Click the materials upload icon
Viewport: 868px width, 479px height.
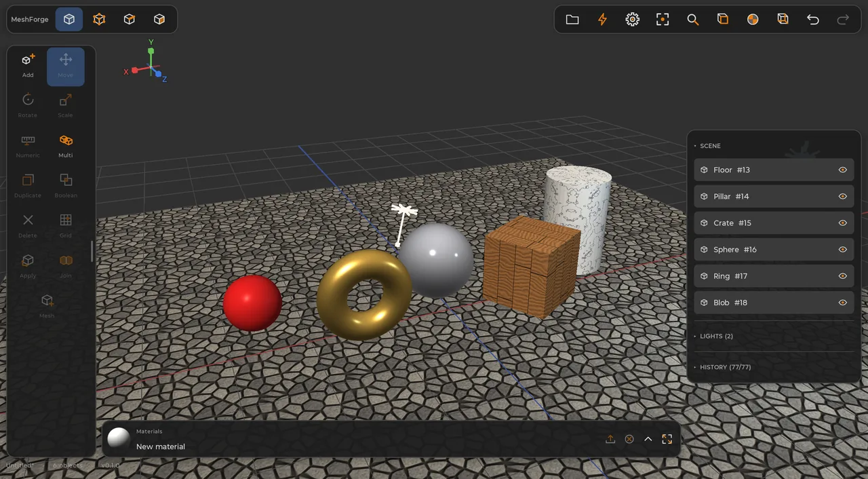(x=610, y=439)
